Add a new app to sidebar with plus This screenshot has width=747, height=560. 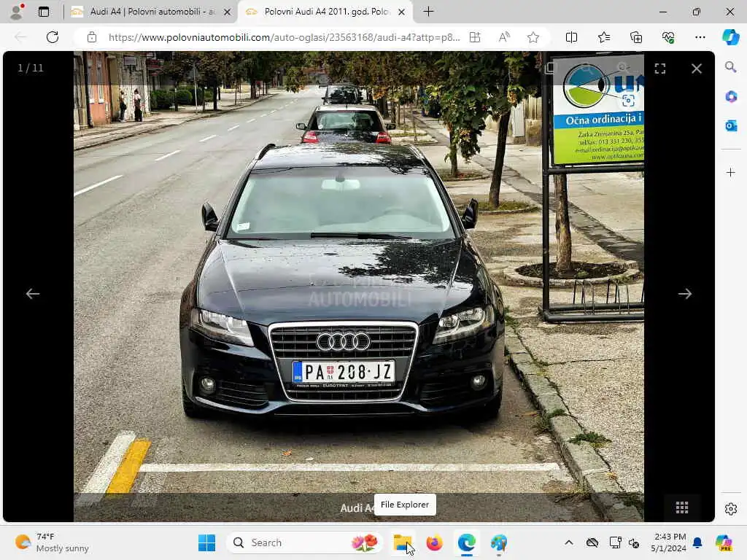click(730, 172)
